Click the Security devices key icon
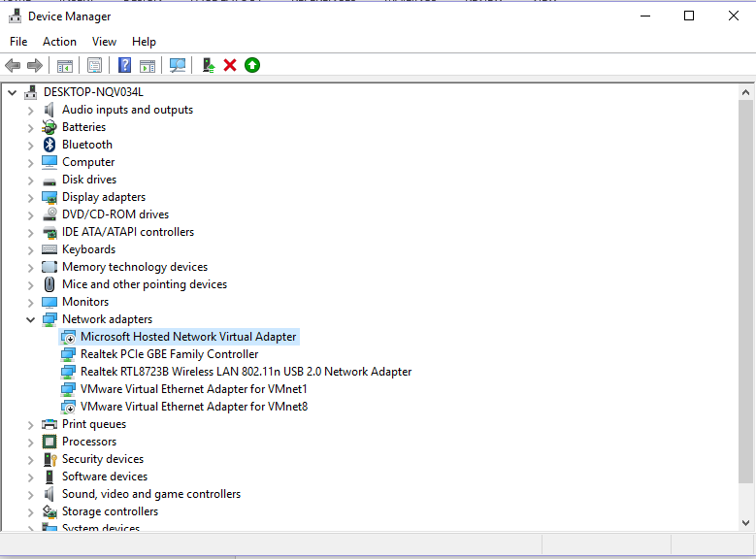Viewport: 756px width, 559px height. pos(49,459)
